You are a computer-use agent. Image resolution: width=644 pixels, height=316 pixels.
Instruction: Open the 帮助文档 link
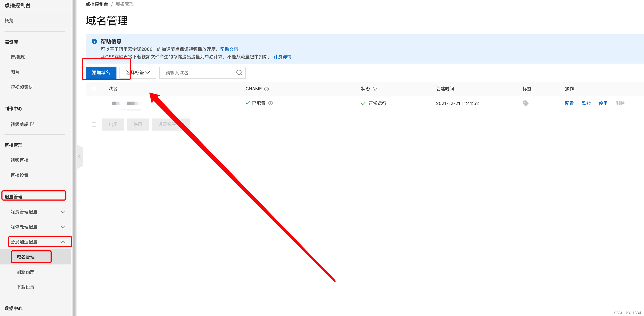point(229,49)
